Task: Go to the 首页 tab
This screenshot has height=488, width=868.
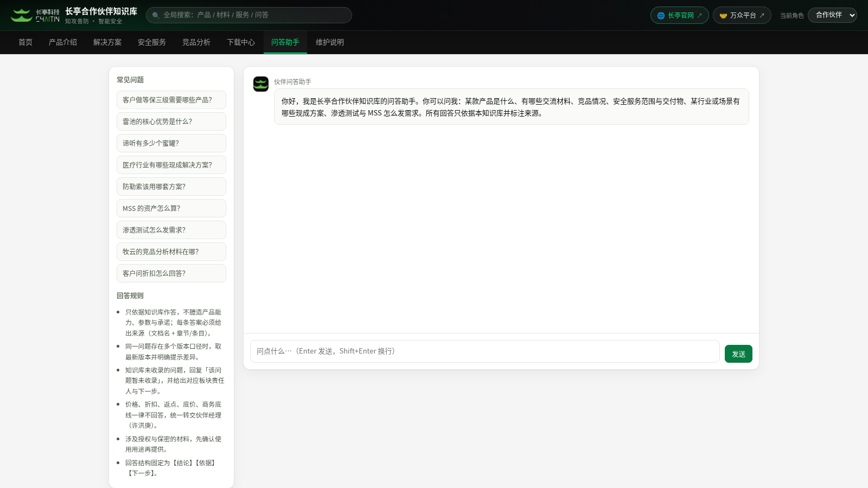Action: (25, 42)
